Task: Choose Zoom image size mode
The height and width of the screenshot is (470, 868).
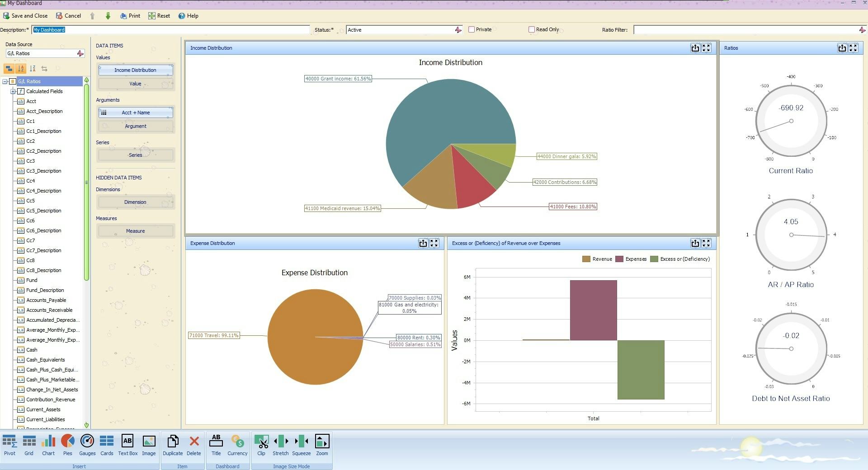Action: (322, 445)
